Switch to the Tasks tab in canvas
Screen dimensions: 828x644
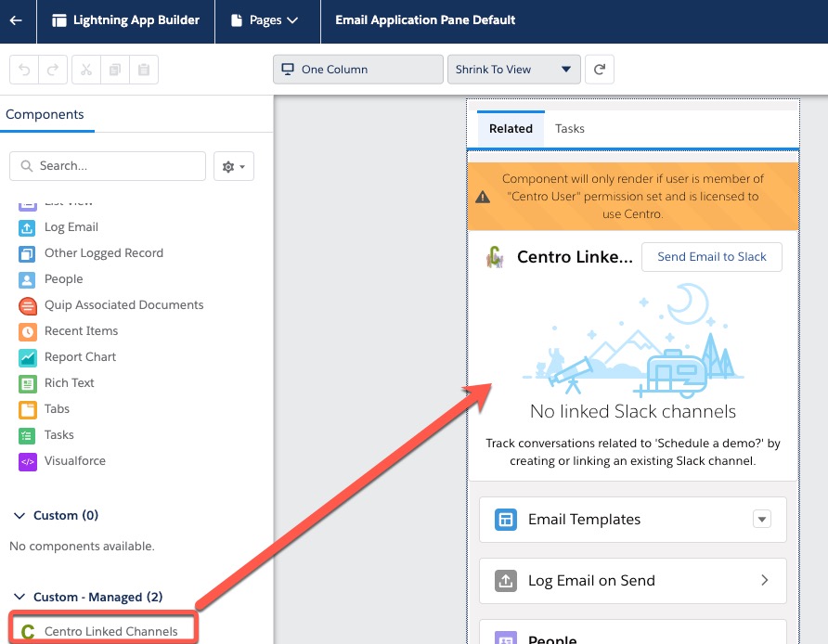[570, 128]
